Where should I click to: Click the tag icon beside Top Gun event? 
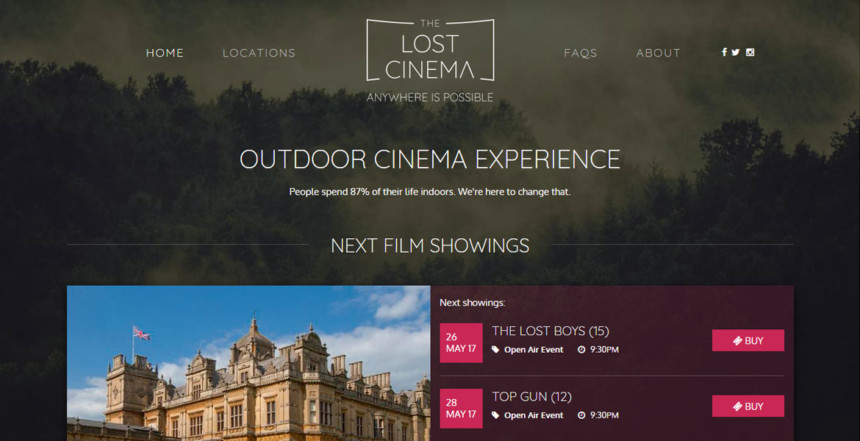[495, 415]
